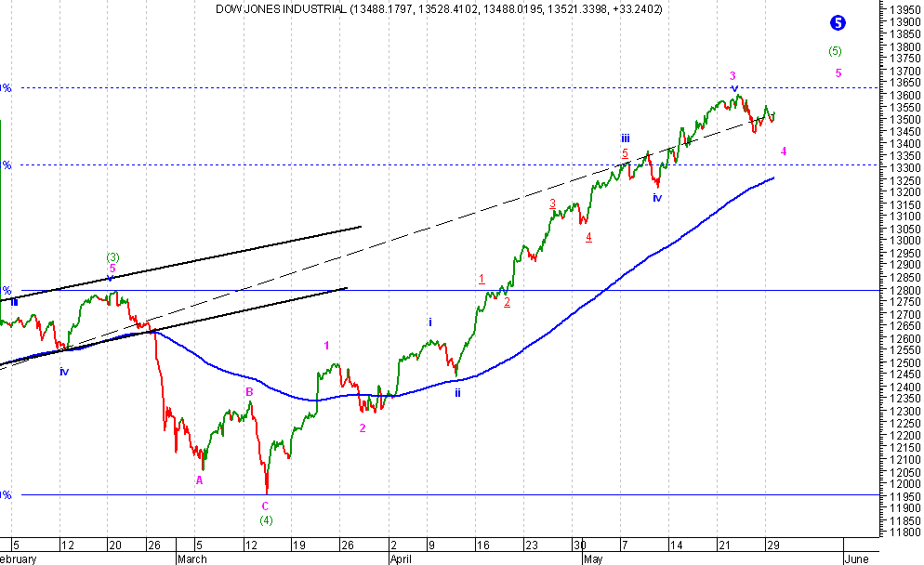Select the blue iii wave label

point(626,138)
